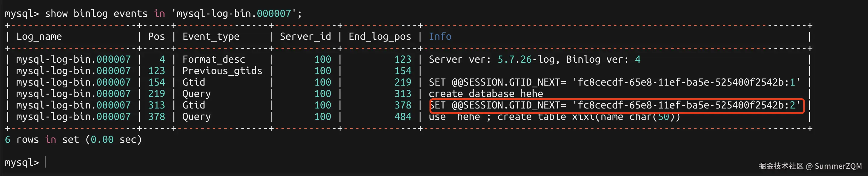Click the 'Server ver: 5.7.26-log' text
This screenshot has width=868, height=176.
pos(491,59)
